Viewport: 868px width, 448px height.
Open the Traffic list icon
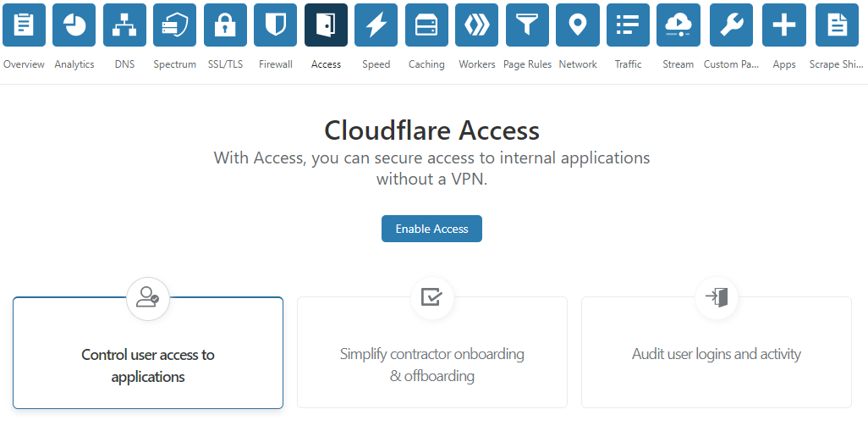629,25
